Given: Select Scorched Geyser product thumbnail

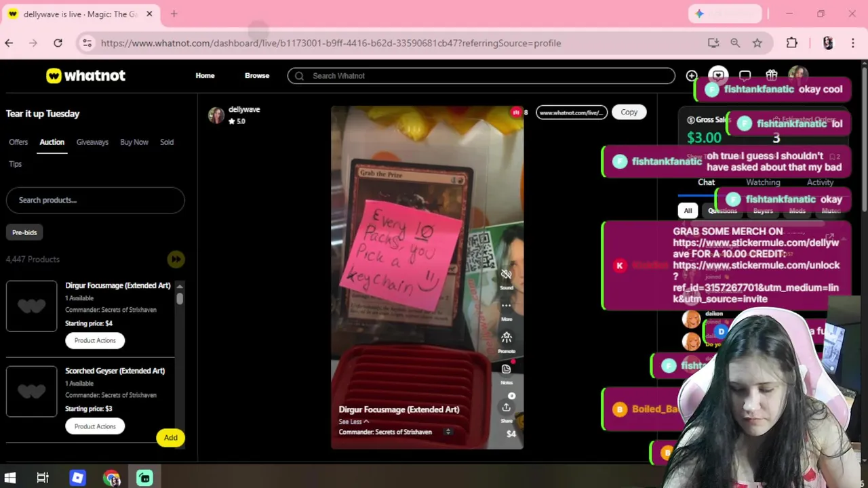Looking at the screenshot, I should click(x=31, y=392).
